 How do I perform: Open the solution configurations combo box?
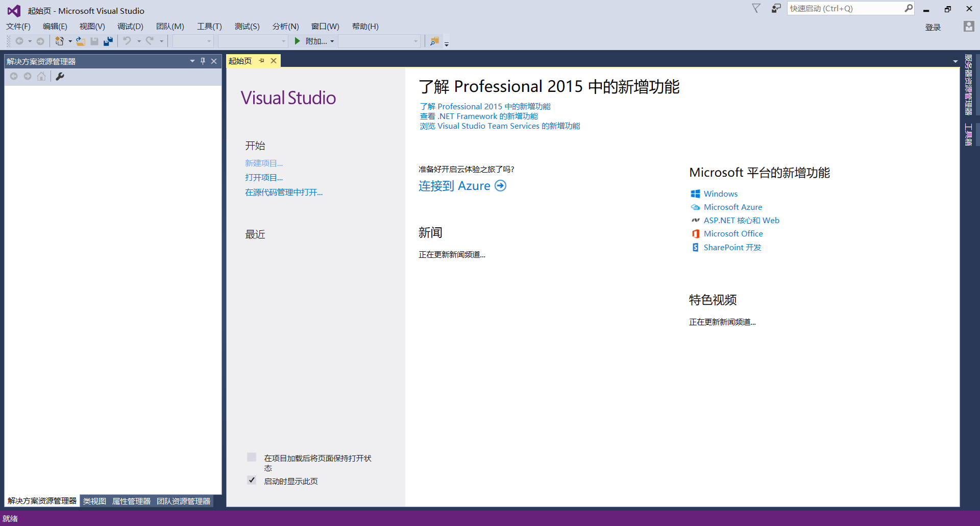coord(193,41)
